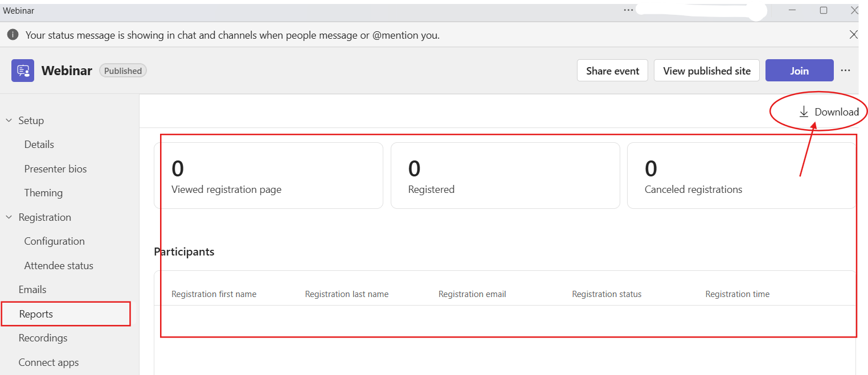The image size is (868, 375).
Task: Click the Registered count card
Action: point(505,175)
